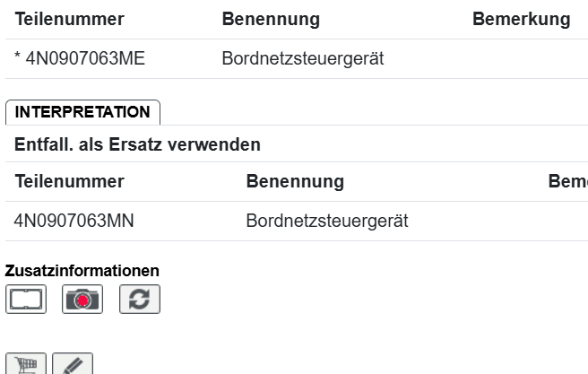588x374 pixels.
Task: Switch to the INTERPRETATION tab
Action: 82,112
